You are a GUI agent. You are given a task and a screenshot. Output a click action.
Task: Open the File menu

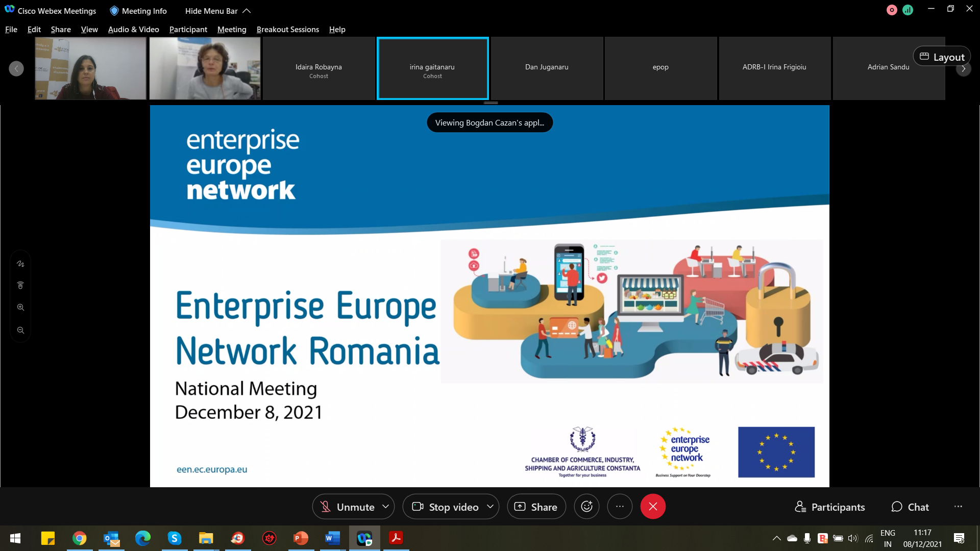tap(11, 30)
